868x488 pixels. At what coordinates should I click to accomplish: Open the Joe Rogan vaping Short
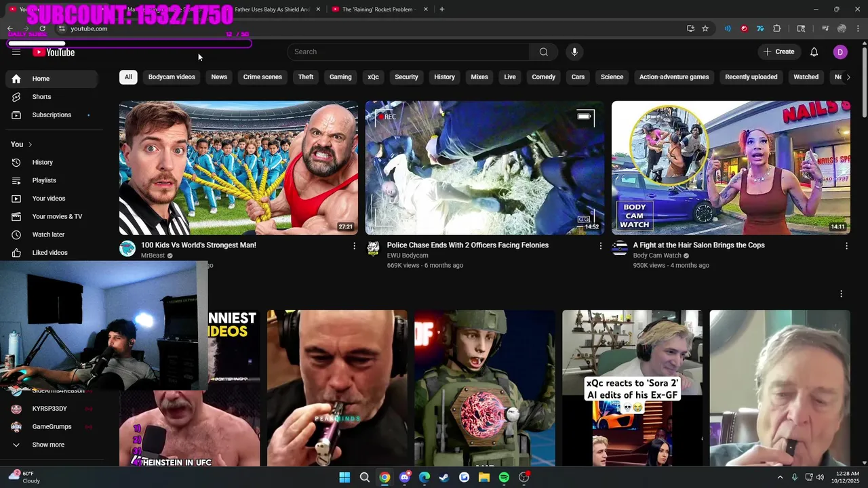(x=337, y=388)
